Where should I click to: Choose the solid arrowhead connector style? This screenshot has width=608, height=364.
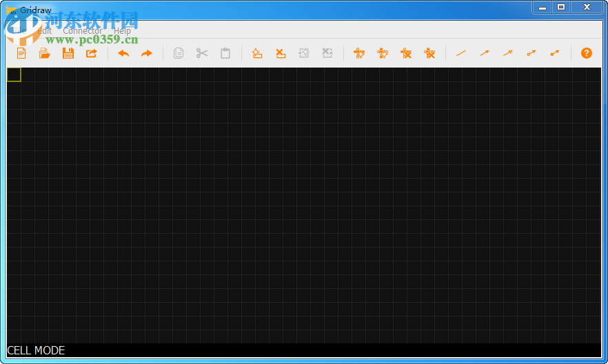[x=485, y=53]
